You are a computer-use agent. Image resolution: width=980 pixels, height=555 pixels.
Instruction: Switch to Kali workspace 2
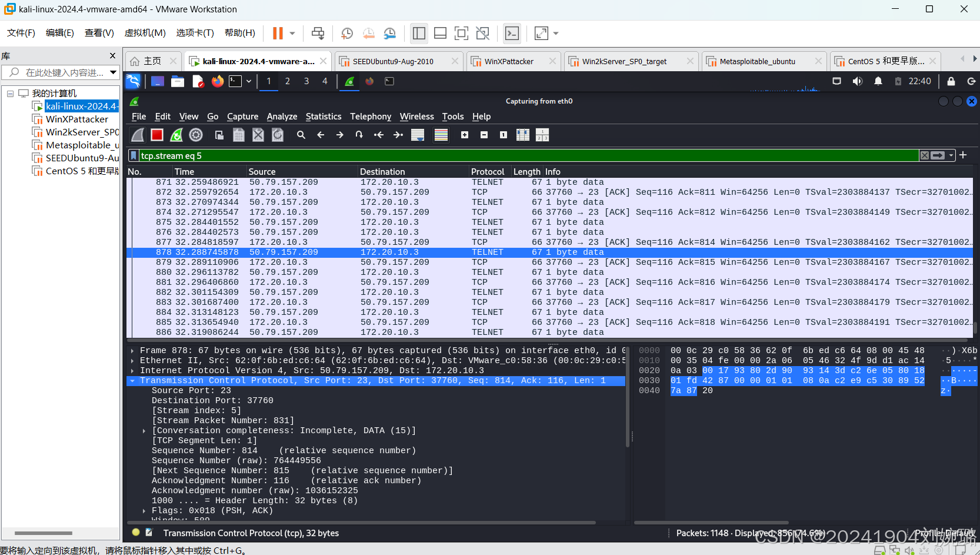(288, 81)
